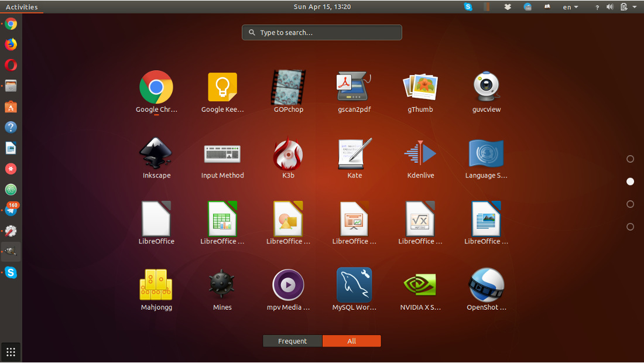Open Google Keep app

pos(222,87)
